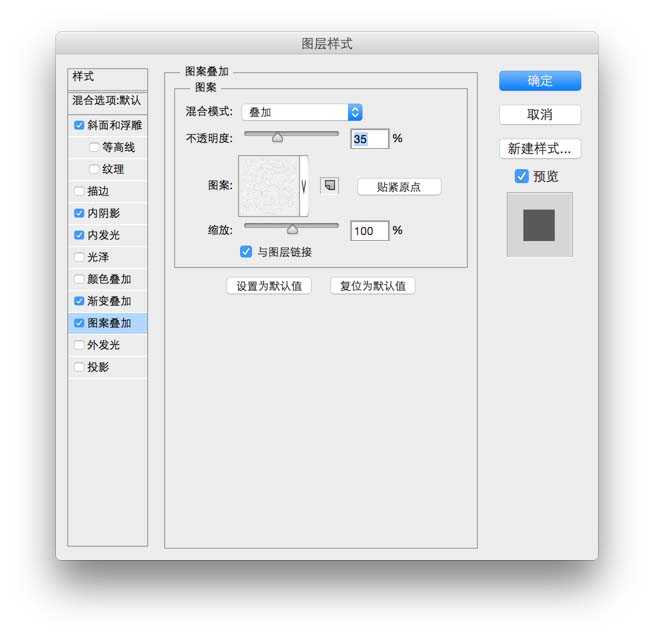Open the 样式 section
Viewport: 654px width, 640px height.
pos(108,78)
